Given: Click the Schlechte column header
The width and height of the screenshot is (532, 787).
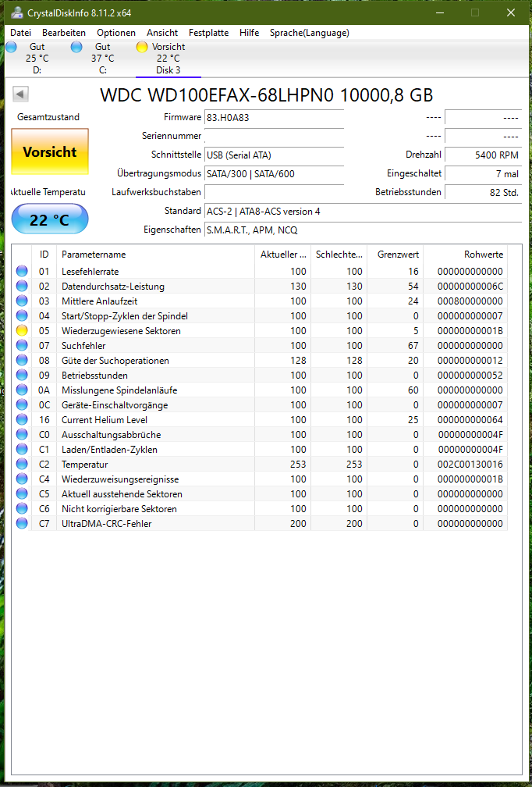Looking at the screenshot, I should pyautogui.click(x=339, y=255).
